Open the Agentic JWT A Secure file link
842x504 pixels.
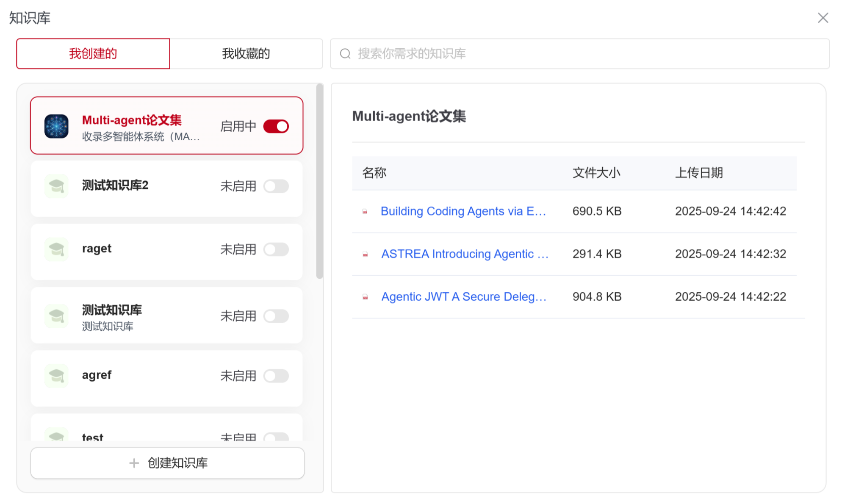click(463, 297)
